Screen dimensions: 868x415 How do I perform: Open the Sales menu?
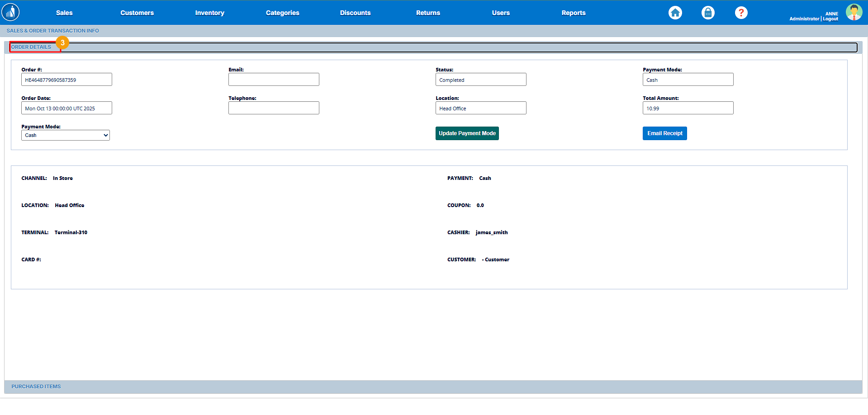64,13
